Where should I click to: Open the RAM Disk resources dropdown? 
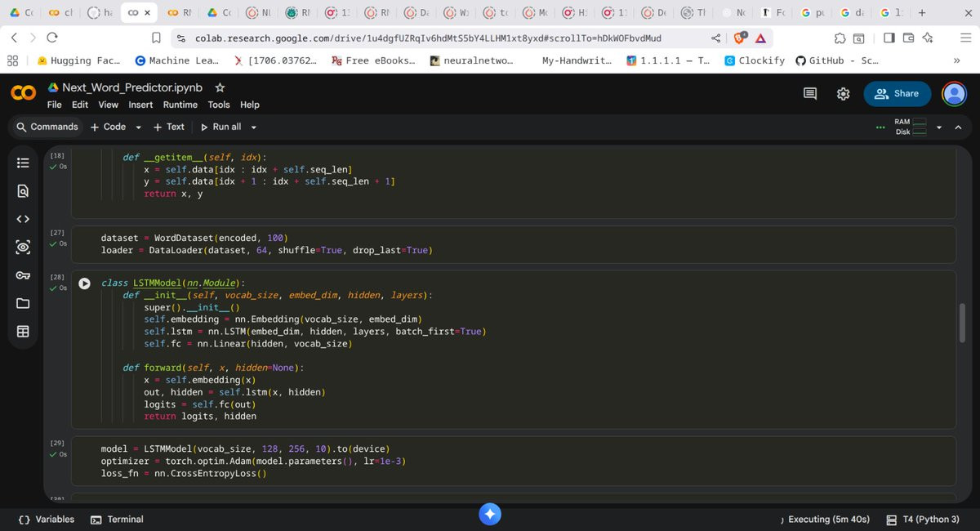click(x=939, y=127)
